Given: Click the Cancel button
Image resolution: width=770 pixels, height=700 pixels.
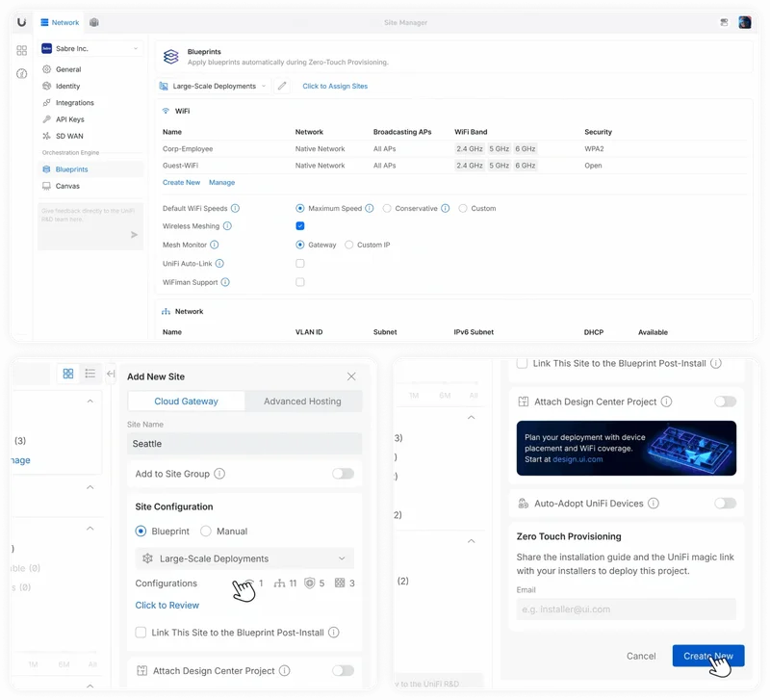Looking at the screenshot, I should [641, 656].
